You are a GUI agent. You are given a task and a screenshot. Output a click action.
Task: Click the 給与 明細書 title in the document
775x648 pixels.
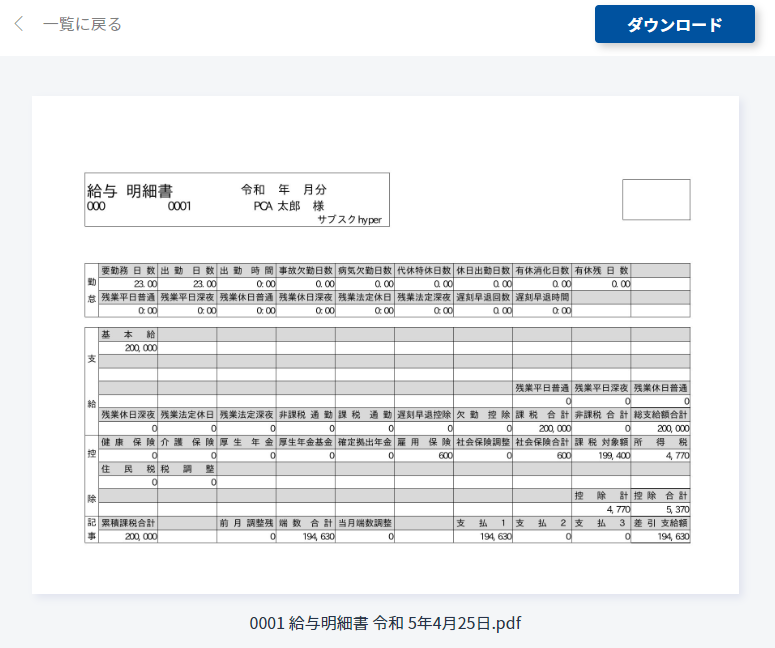click(130, 191)
